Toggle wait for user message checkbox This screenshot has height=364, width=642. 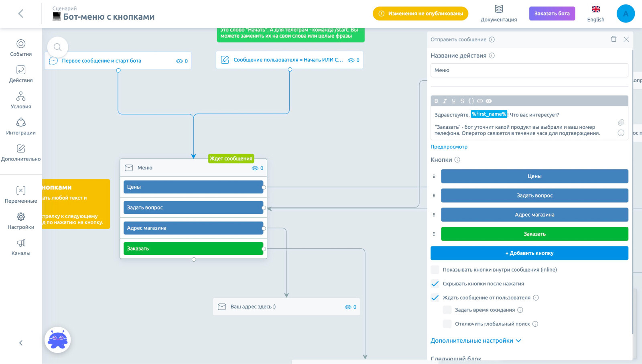tap(435, 298)
